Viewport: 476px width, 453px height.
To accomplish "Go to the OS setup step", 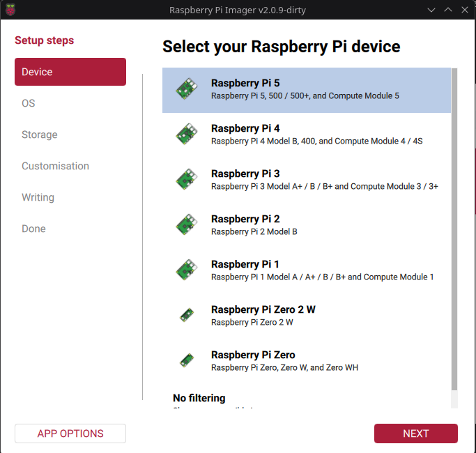I will (x=29, y=103).
